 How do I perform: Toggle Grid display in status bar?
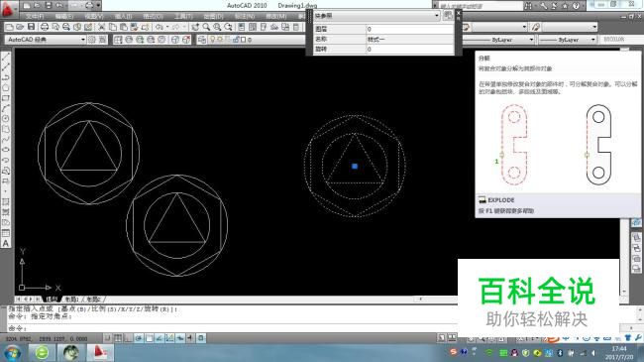point(118,338)
